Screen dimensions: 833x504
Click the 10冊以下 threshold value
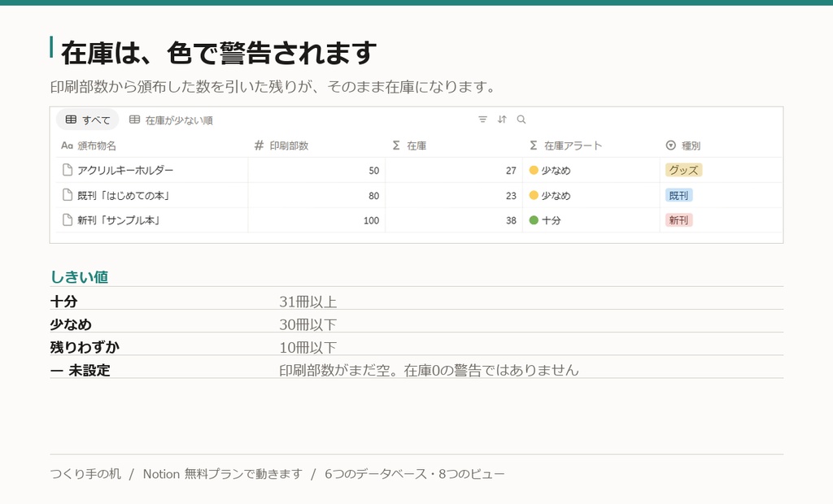pyautogui.click(x=308, y=347)
